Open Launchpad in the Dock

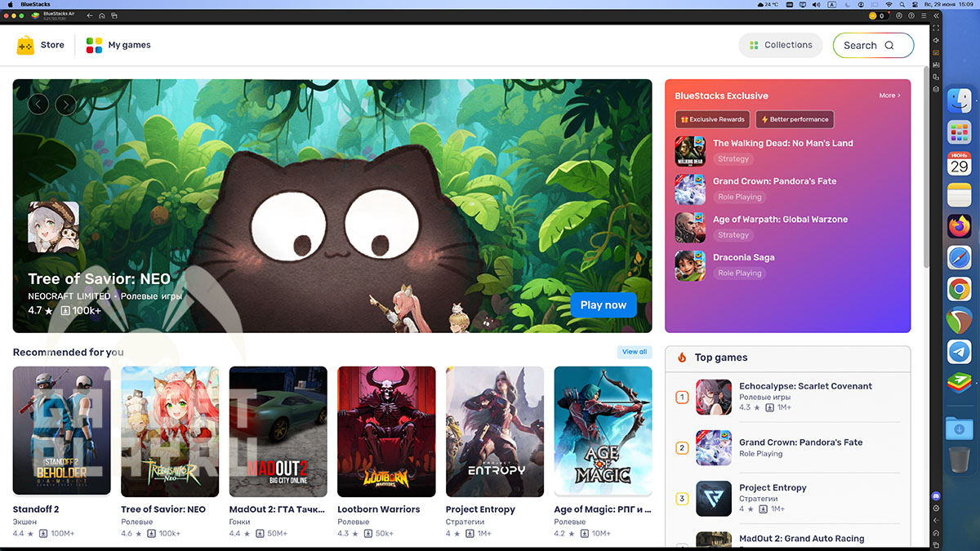coord(959,133)
